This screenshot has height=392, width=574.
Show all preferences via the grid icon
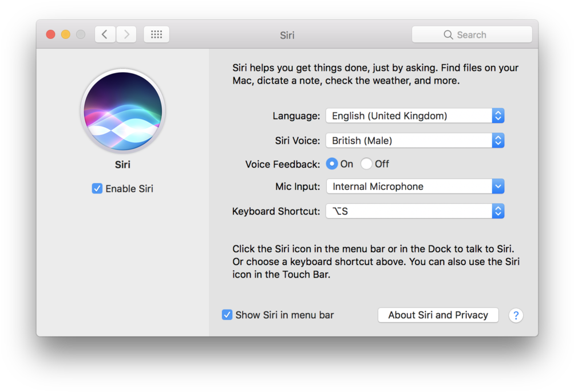coord(156,34)
